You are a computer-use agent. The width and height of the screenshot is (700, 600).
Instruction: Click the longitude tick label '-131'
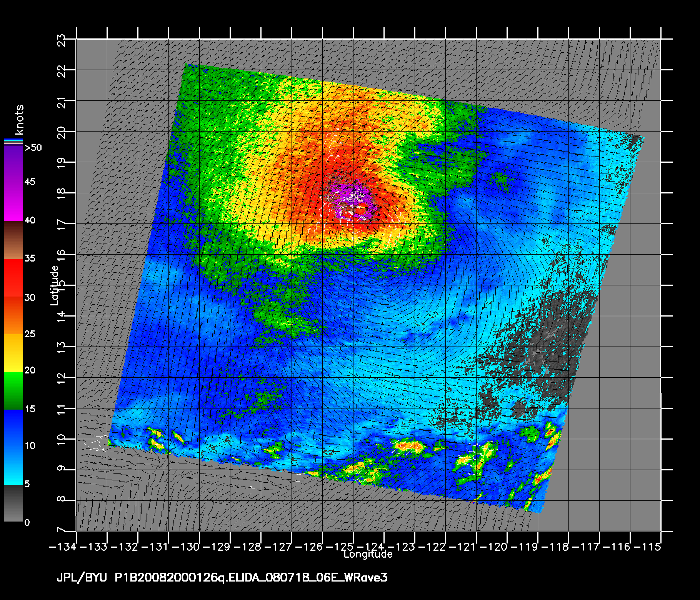(155, 547)
